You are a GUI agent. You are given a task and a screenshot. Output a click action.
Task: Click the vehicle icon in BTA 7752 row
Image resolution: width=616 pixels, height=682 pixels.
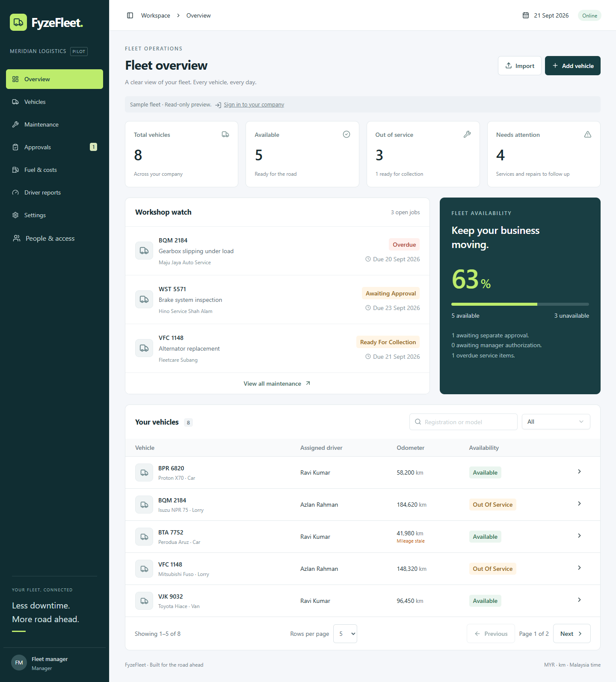(x=144, y=537)
